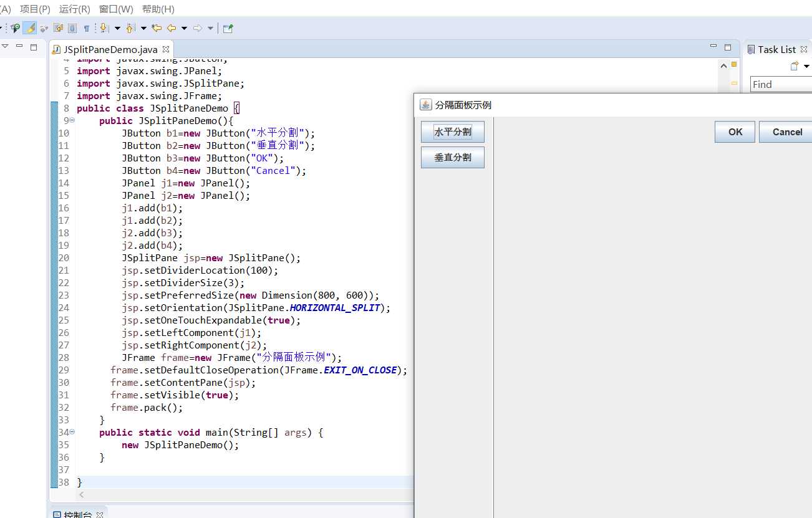Open forward history dropdown arrow
Image resolution: width=812 pixels, height=518 pixels.
click(211, 28)
